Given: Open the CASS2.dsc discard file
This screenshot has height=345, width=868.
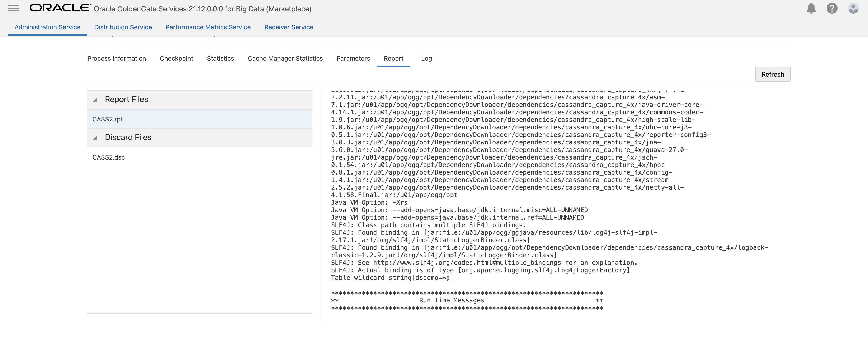Looking at the screenshot, I should pyautogui.click(x=109, y=157).
